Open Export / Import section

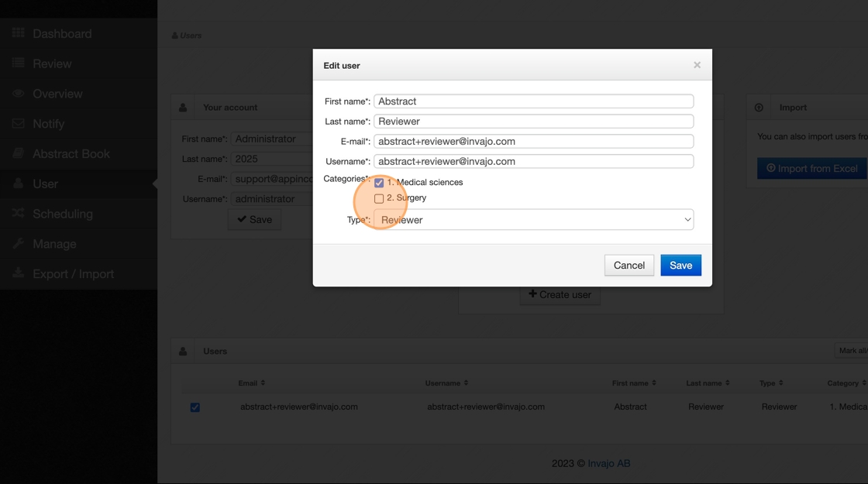coord(78,274)
